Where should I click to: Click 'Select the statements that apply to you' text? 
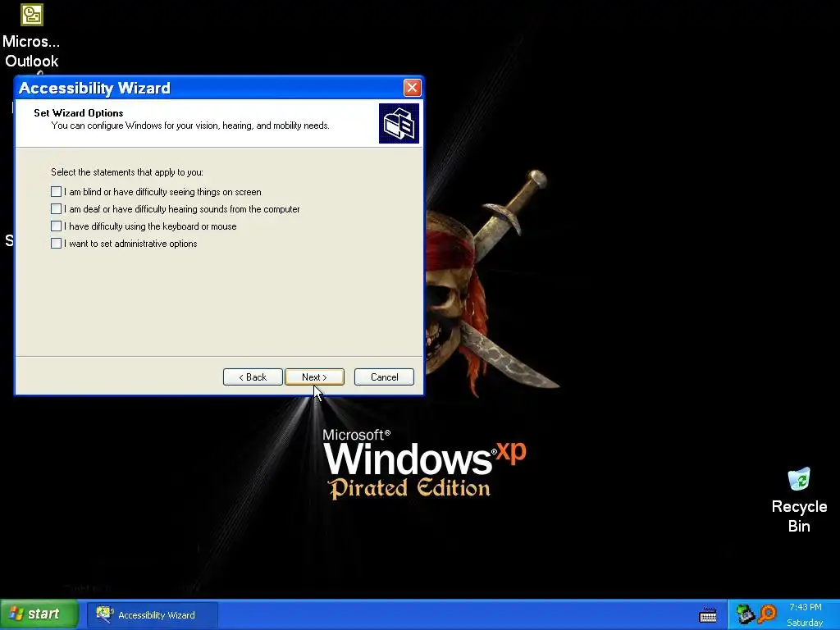127,172
